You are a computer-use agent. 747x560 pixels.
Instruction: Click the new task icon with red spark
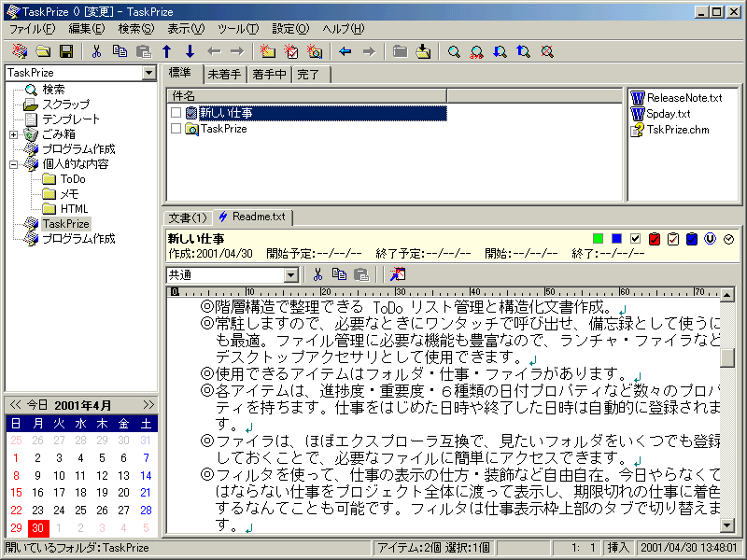(x=291, y=51)
